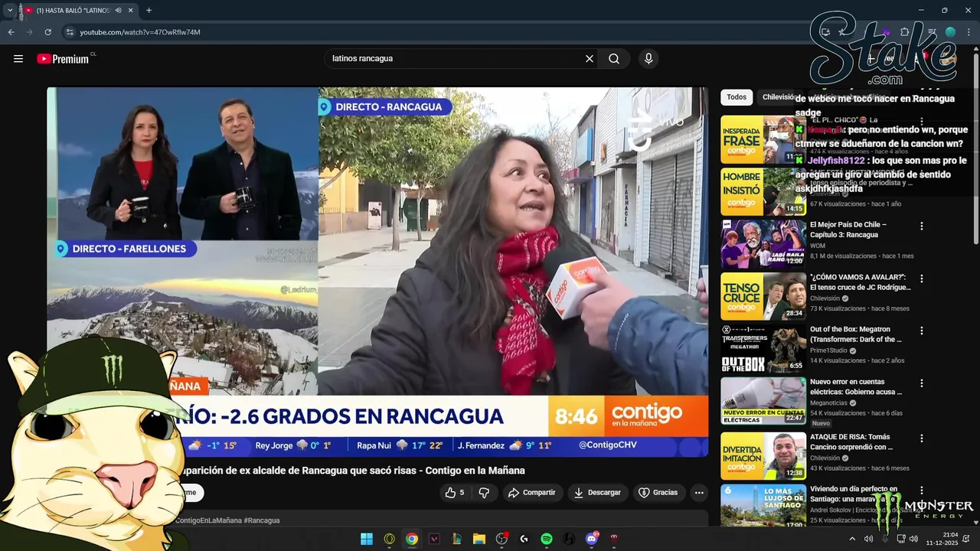980x551 pixels.
Task: Open options menu for ¿CÓMO VAMOS A AVALAR? video
Action: 922,279
